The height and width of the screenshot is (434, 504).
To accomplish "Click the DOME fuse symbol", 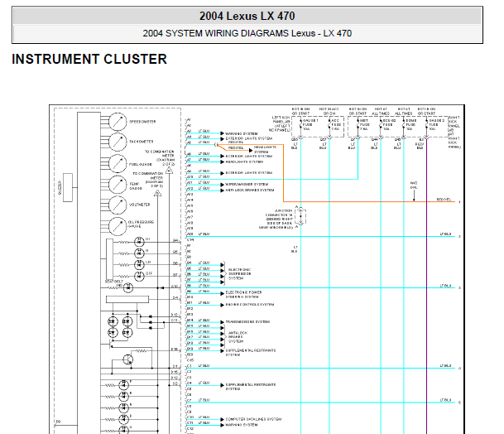I will pos(403,125).
